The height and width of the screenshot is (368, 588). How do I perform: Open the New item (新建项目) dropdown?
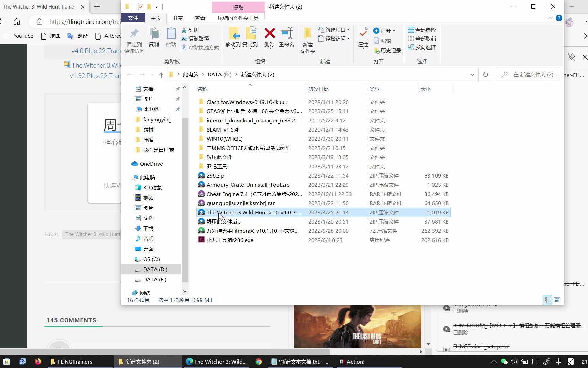(x=333, y=30)
